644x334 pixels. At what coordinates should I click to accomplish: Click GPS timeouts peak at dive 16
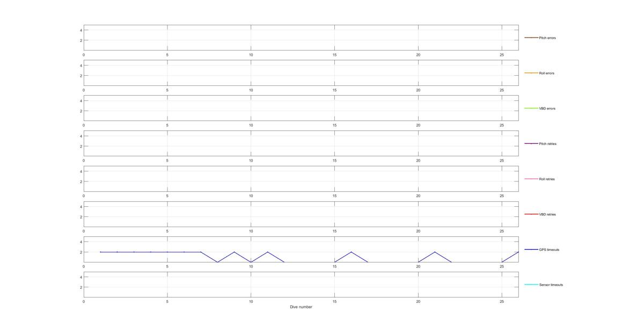(351, 252)
